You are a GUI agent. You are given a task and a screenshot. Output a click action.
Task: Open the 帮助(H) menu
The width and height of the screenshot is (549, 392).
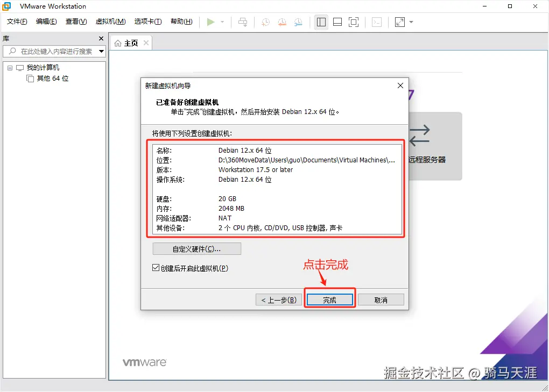(x=181, y=22)
